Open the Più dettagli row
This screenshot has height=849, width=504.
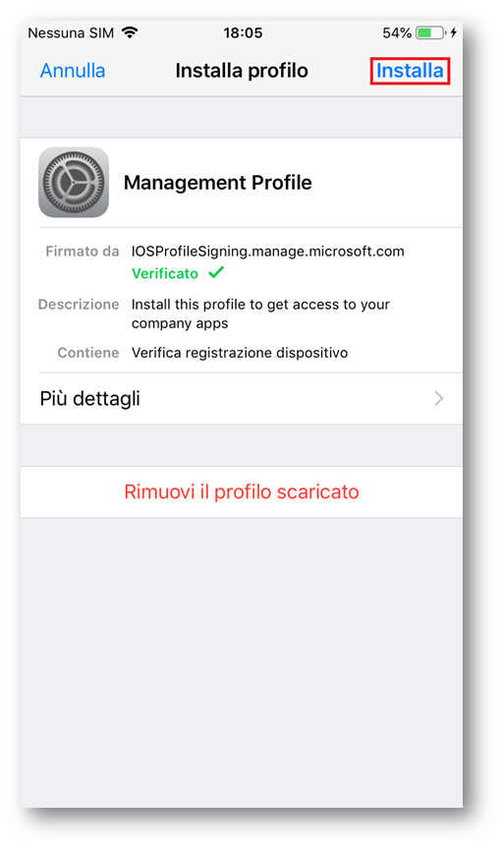click(x=242, y=399)
